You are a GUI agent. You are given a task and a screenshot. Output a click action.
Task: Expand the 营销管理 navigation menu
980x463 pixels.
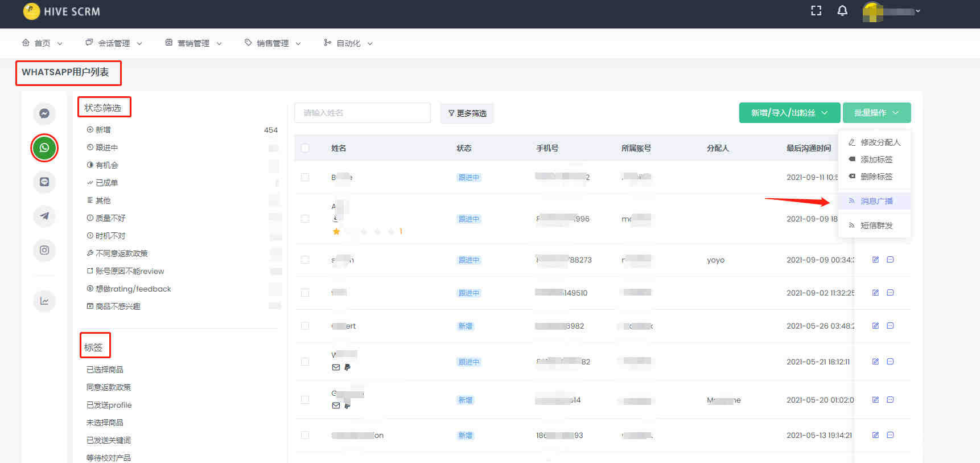coord(193,43)
